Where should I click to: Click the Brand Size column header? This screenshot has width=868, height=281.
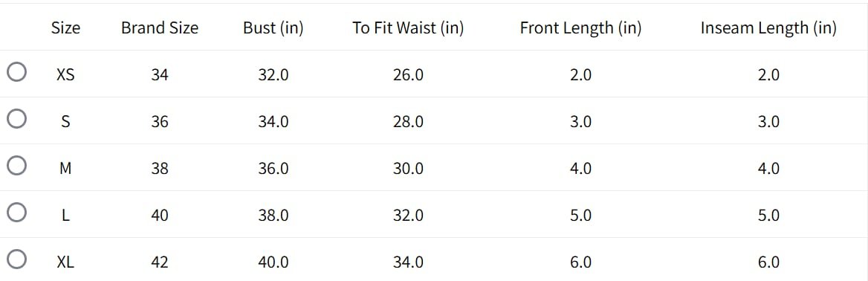click(x=160, y=28)
